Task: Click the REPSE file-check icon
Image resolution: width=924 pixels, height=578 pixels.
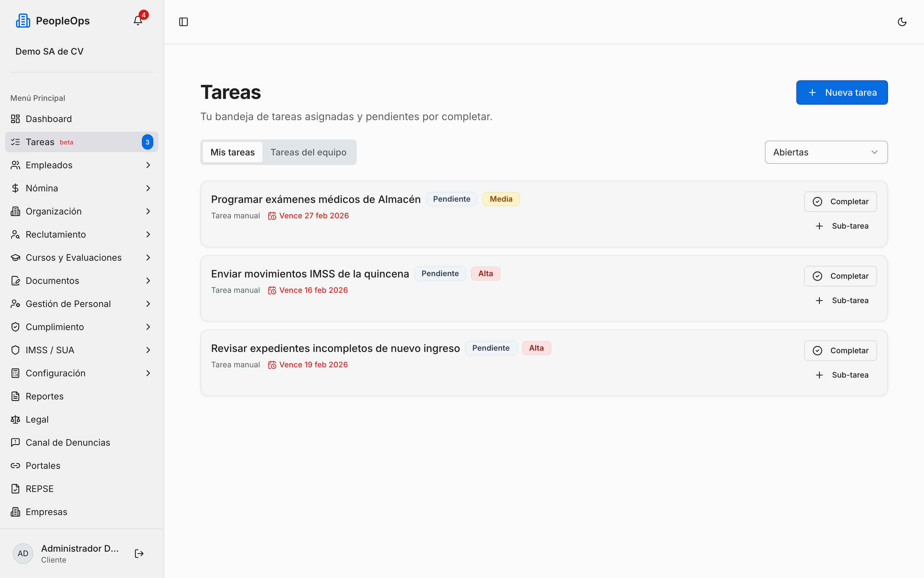Action: pos(15,489)
